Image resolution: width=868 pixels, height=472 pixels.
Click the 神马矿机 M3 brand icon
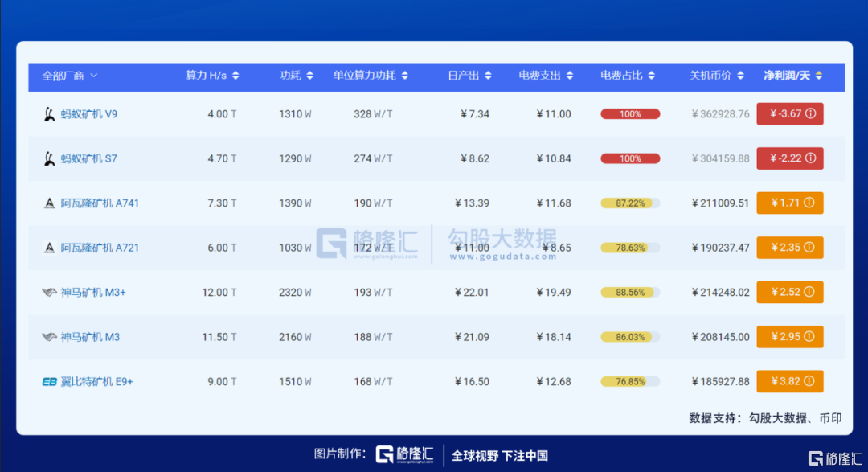click(49, 337)
